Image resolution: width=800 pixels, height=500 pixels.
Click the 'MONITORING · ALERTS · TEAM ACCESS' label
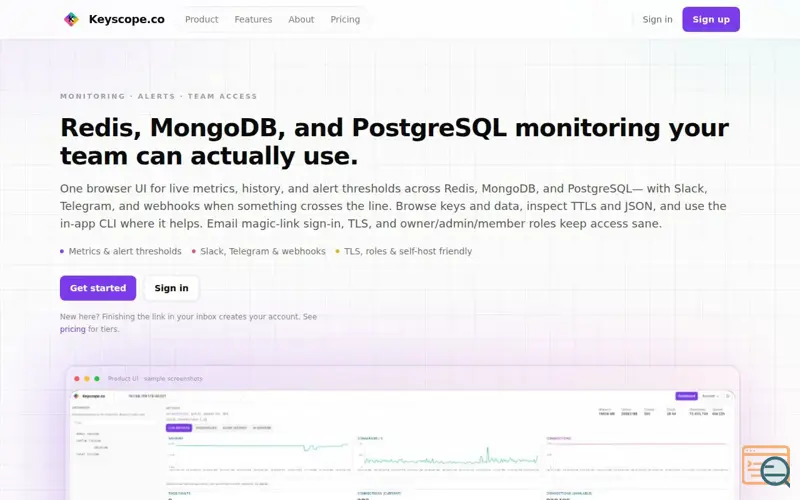point(159,96)
